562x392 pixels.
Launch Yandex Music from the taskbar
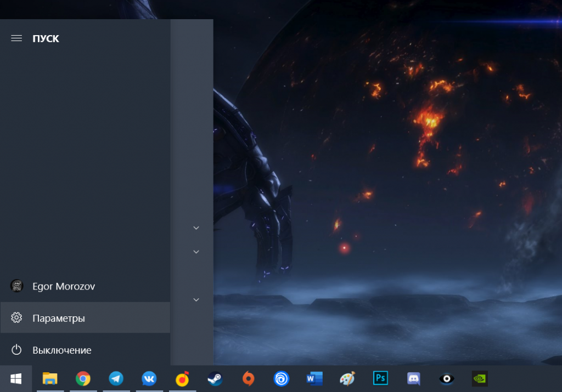point(182,378)
